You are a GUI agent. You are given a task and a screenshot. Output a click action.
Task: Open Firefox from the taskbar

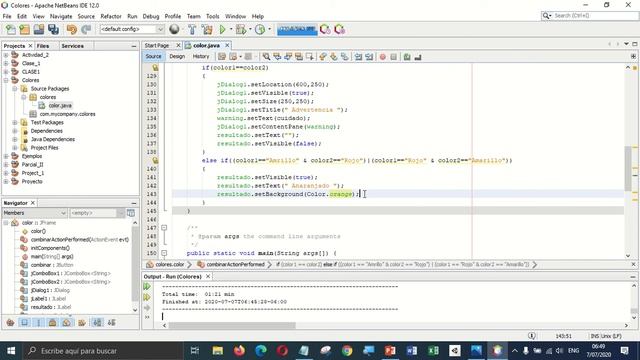239,351
